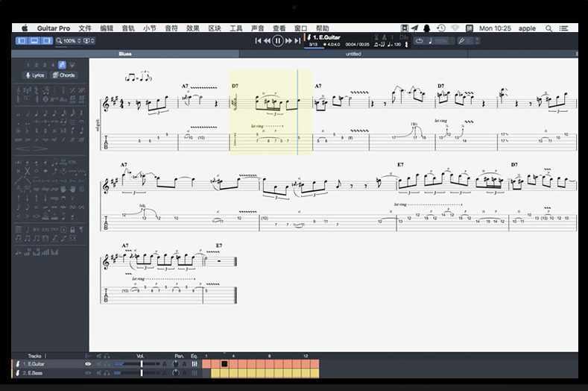
Task: Switch to the Blues document tab
Action: [x=125, y=54]
